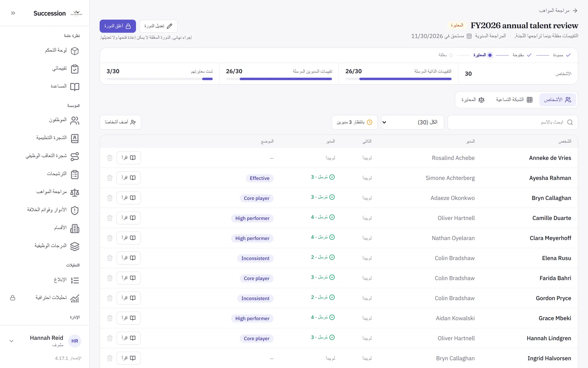This screenshot has height=368, width=588.
Task: Click back arrow next to talent review breadcrumb
Action: [x=575, y=11]
